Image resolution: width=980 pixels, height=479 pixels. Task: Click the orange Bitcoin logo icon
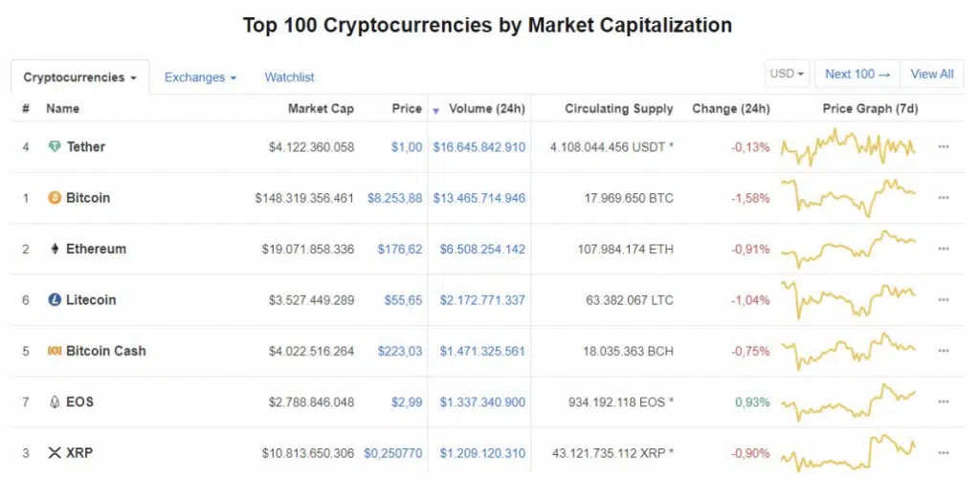point(55,198)
